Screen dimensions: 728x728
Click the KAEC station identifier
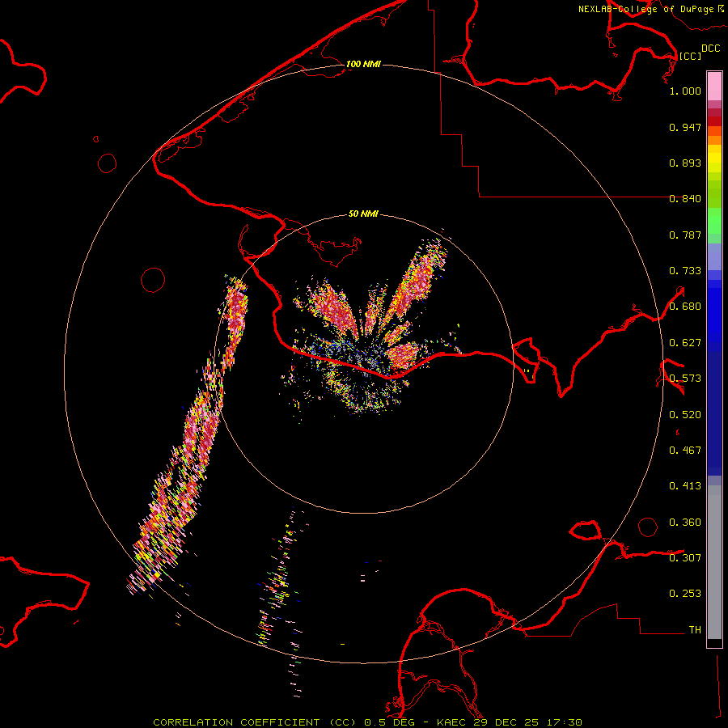452,722
